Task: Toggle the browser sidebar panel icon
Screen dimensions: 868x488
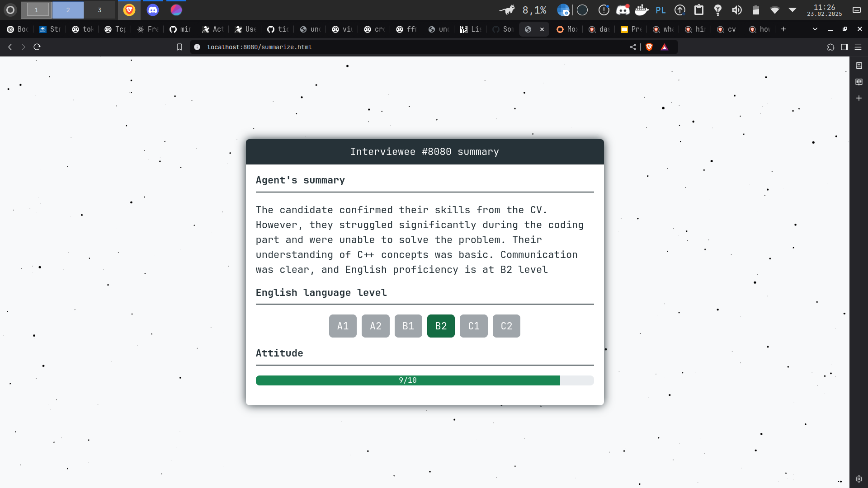Action: (x=844, y=47)
